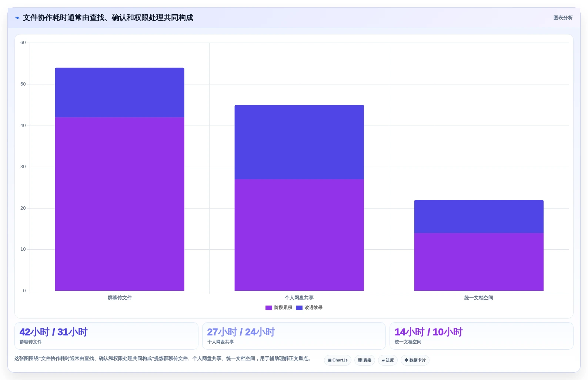Click the 个人网盘共享 caption in second data card
Viewport: 588px width, 380px height.
click(x=221, y=342)
